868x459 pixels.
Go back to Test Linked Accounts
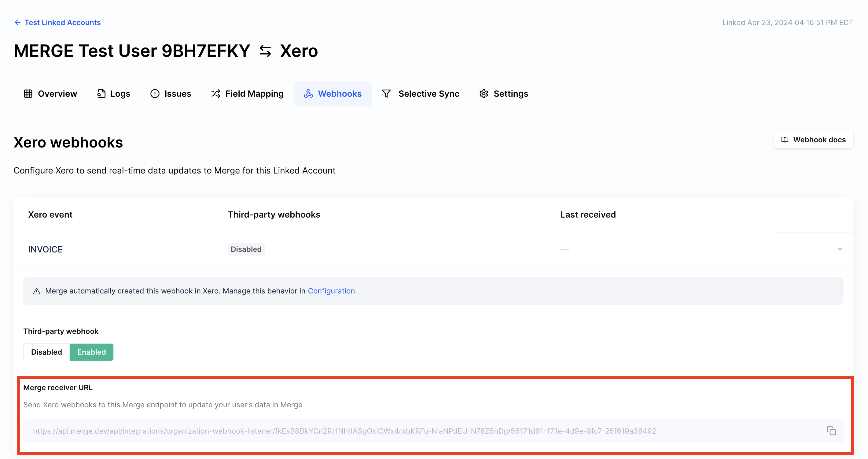tap(62, 22)
